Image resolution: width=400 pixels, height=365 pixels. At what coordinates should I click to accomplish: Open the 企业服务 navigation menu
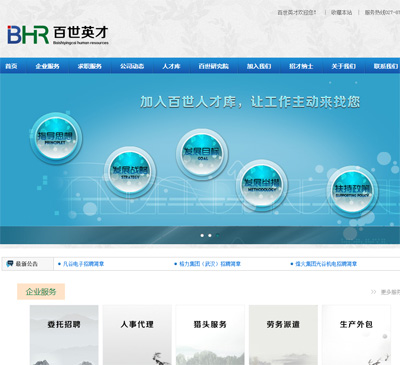tap(47, 66)
